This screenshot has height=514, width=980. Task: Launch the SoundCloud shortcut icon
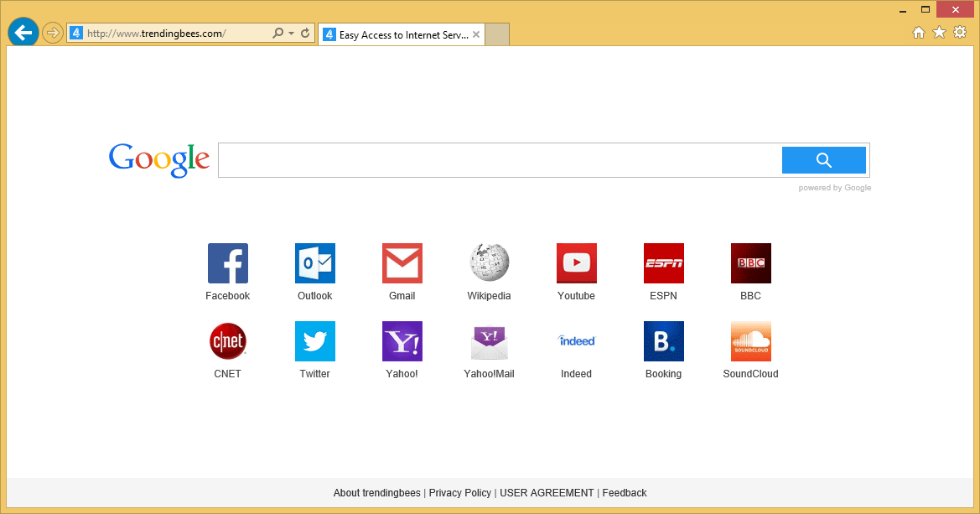tap(751, 341)
